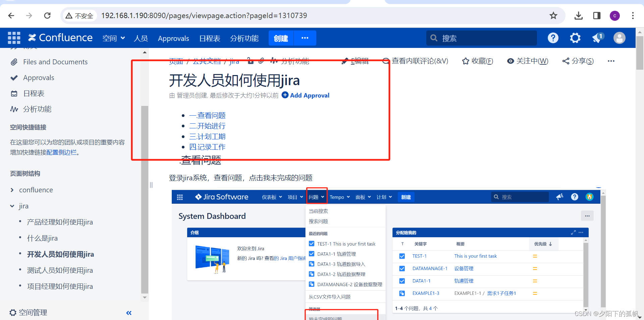Go back to the previous browser page
The image size is (644, 320).
[11, 15]
